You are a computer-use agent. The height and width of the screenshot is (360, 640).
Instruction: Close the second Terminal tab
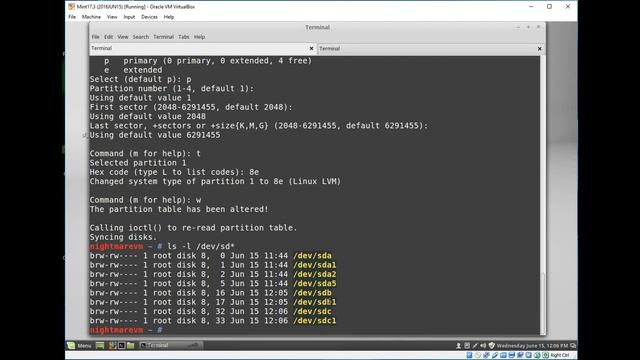click(x=540, y=49)
